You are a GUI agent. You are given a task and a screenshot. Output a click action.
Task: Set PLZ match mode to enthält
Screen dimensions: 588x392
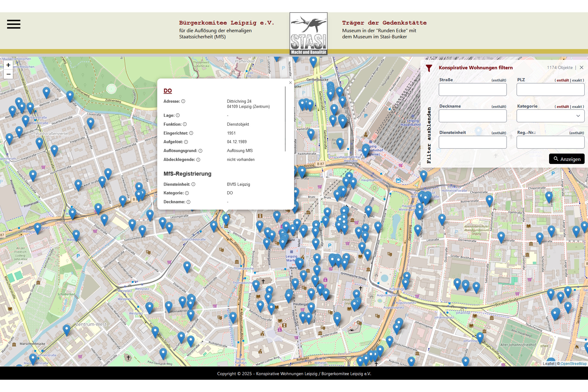click(562, 80)
